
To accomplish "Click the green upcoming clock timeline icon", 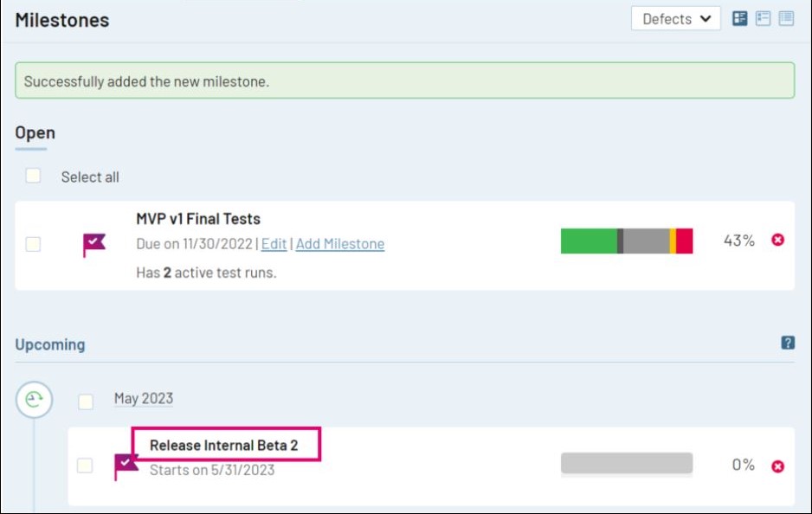I will click(34, 399).
